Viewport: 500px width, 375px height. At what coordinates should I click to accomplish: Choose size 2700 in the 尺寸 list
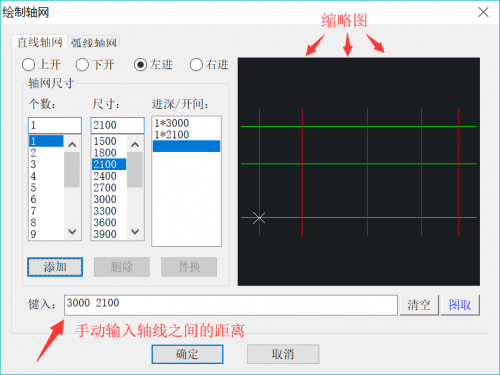coord(109,188)
